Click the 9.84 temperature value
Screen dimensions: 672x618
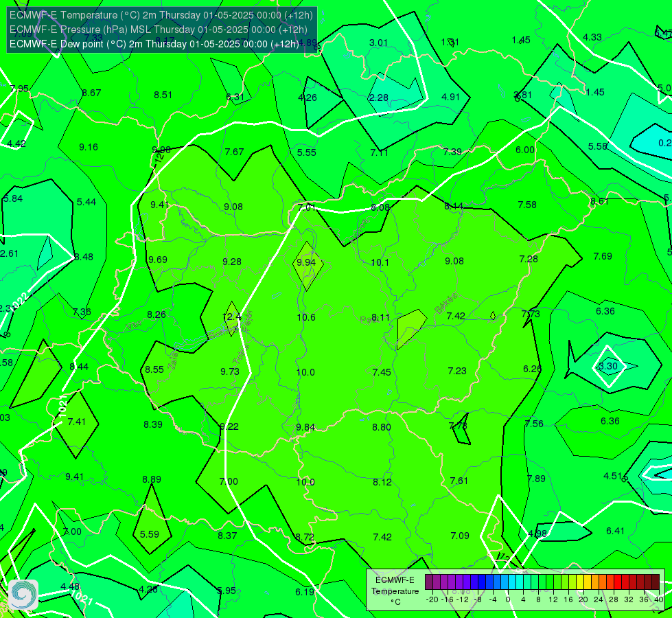[305, 428]
